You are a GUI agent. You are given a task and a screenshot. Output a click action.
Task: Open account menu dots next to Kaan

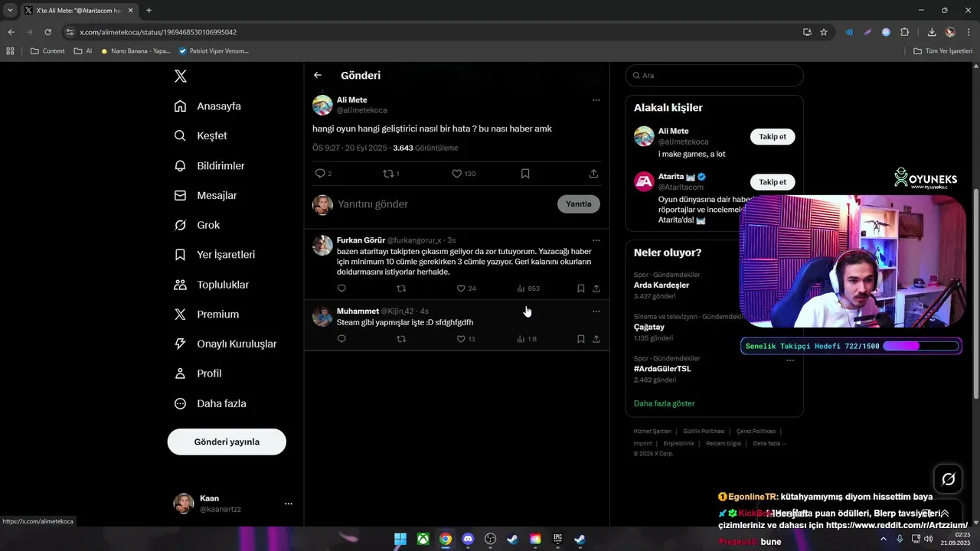point(289,504)
